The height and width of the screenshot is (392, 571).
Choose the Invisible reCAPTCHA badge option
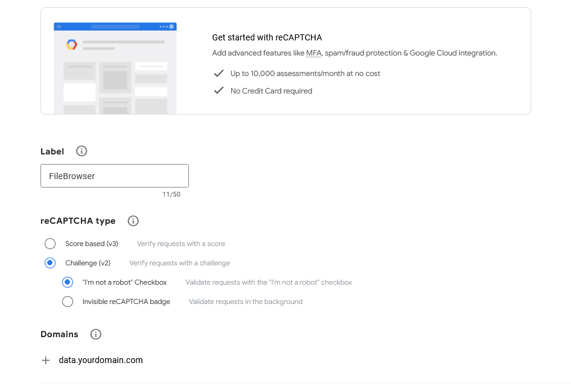tap(68, 302)
